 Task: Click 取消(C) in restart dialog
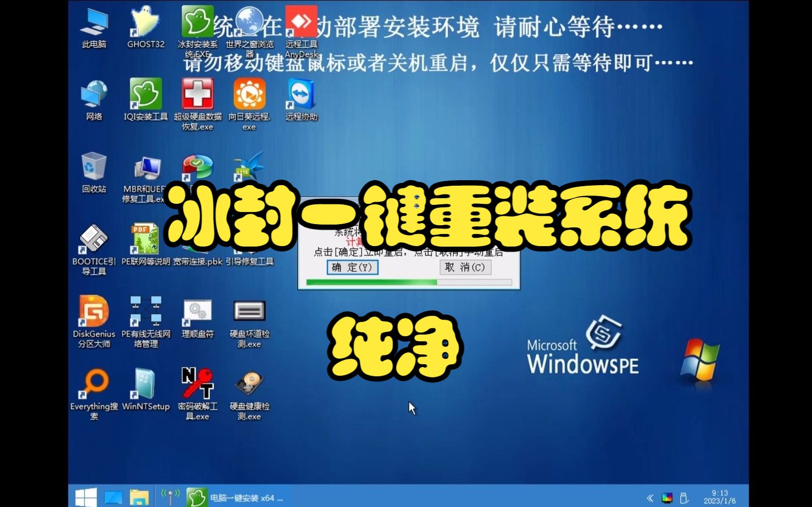(x=465, y=268)
